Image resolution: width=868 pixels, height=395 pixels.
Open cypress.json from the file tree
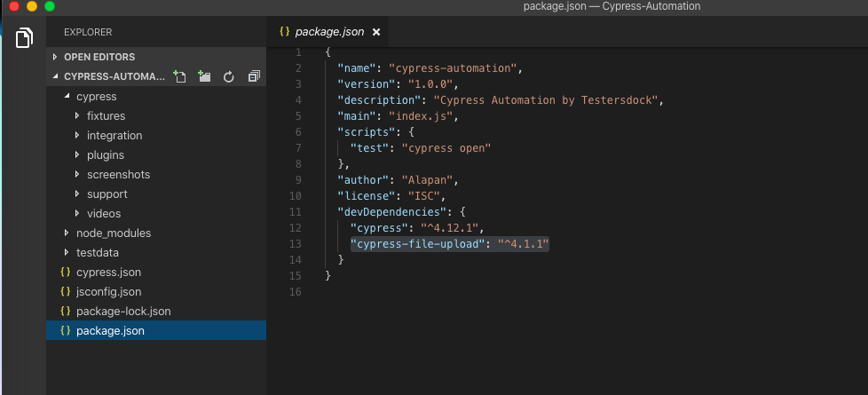[108, 272]
